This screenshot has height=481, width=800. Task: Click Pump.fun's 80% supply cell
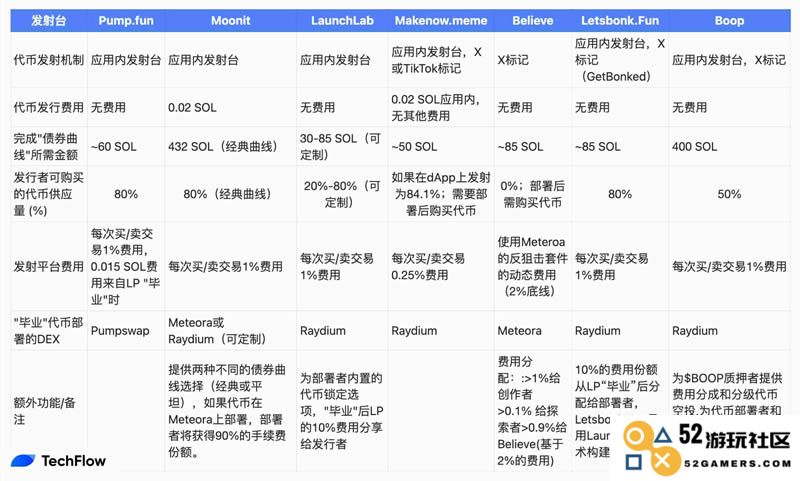(126, 194)
